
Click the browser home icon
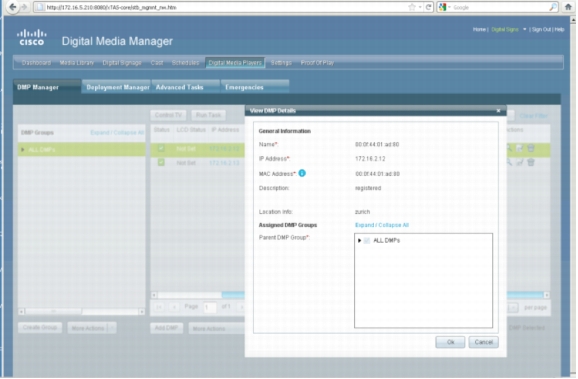(568, 7)
